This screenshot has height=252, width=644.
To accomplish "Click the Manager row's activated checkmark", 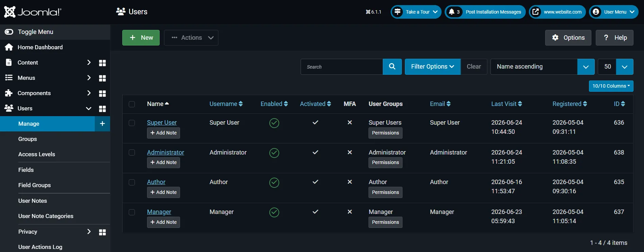I will pos(315,212).
